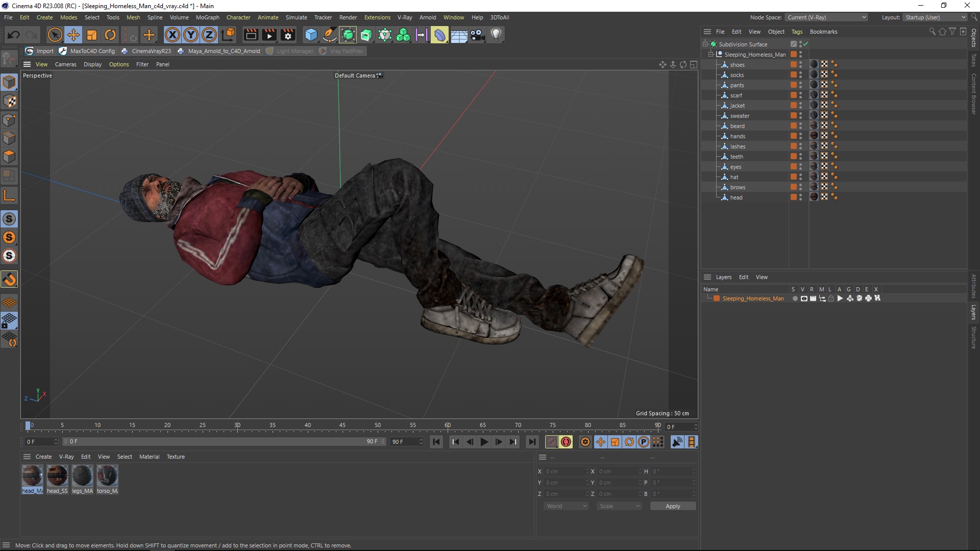Play the animation forward
Viewport: 980px width, 551px height.
tap(484, 442)
